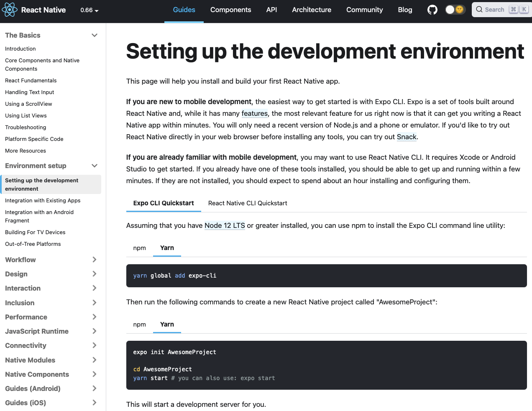This screenshot has width=532, height=411.
Task: Expand the Inclusion section chevron
Action: pos(95,303)
